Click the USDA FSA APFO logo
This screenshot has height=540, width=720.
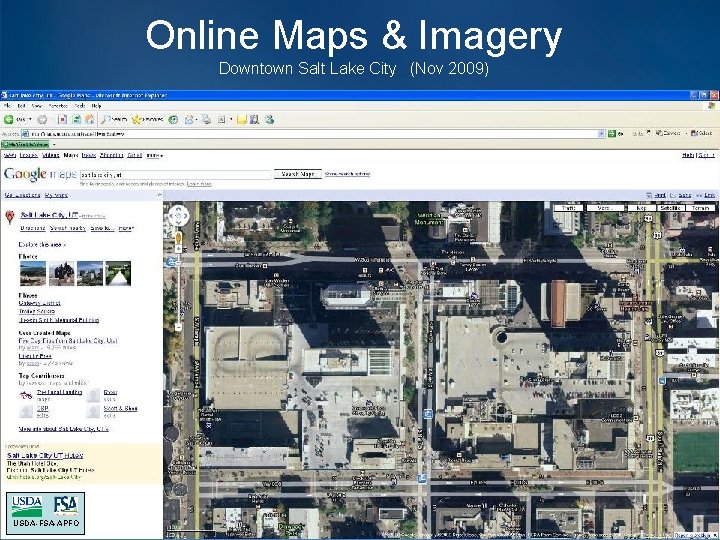pos(45,513)
